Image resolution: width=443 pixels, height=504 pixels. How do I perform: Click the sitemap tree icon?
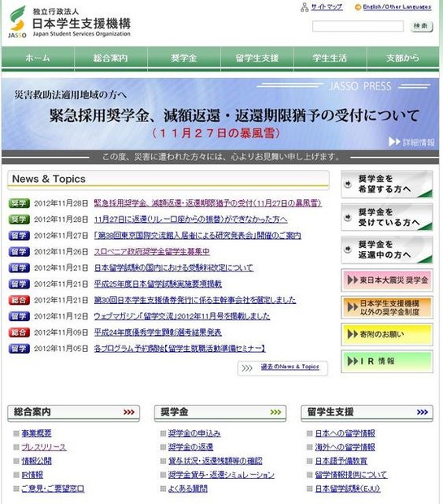click(x=304, y=7)
